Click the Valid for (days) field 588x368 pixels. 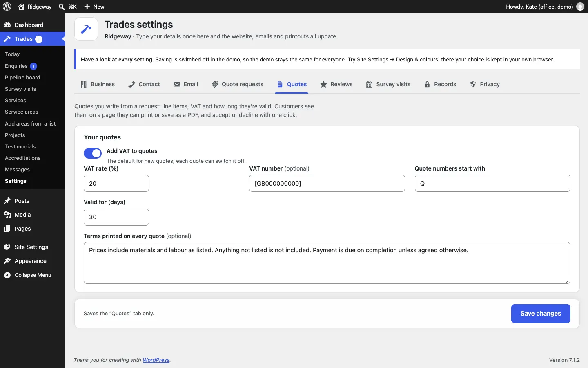[x=116, y=217]
